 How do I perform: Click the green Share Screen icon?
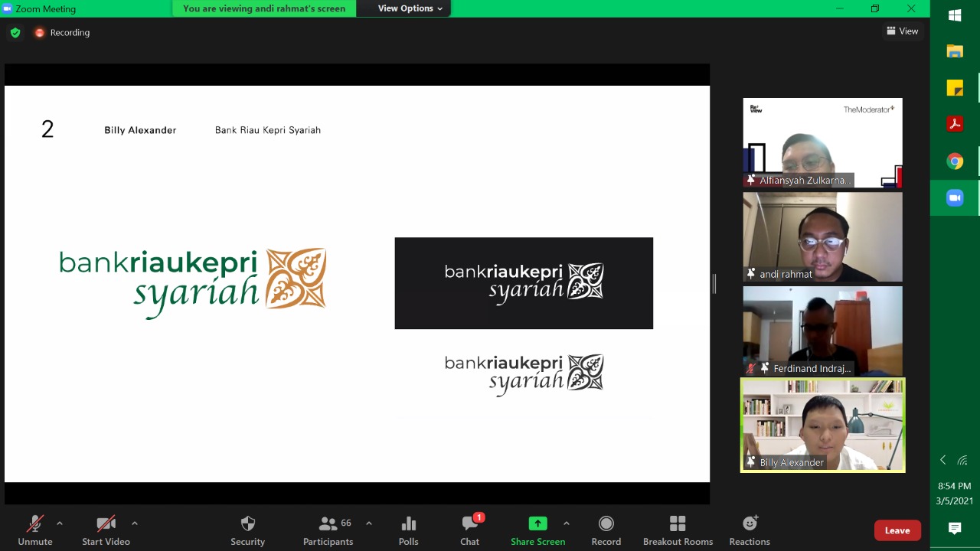(537, 523)
